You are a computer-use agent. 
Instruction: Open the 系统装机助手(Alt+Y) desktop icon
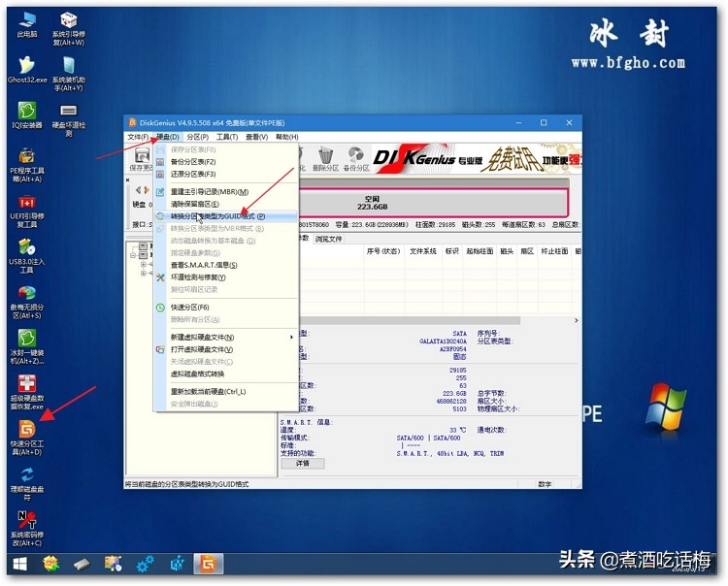68,75
